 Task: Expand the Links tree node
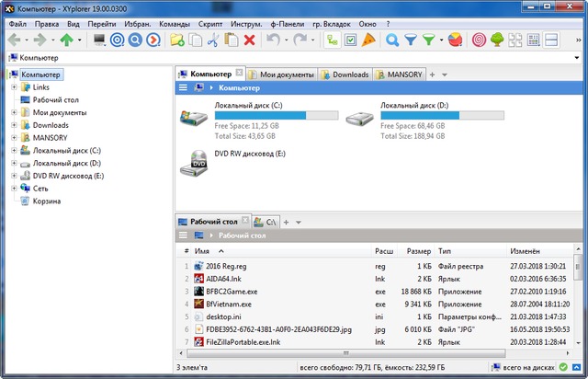click(14, 86)
